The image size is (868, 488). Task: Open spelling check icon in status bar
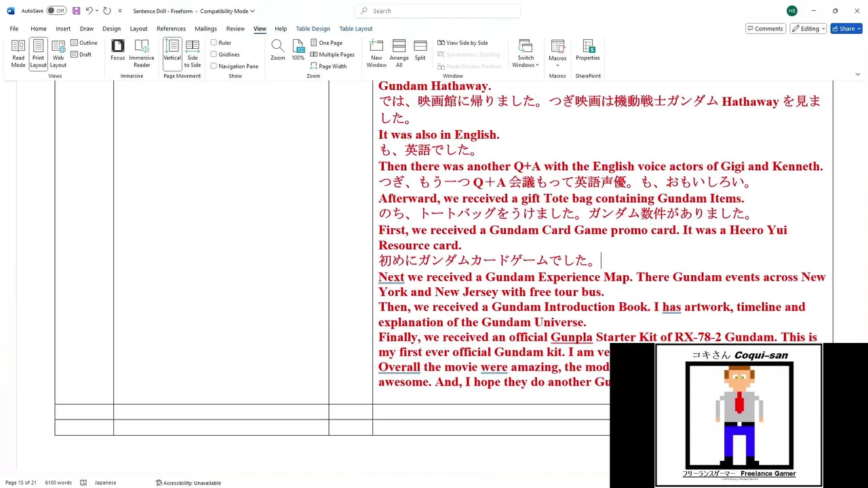click(83, 483)
